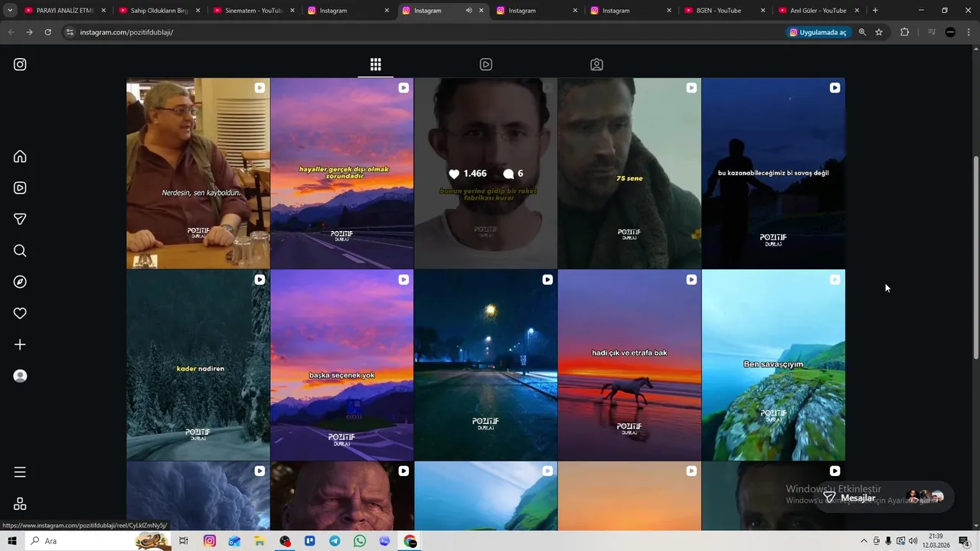The width and height of the screenshot is (980, 551).
Task: Open the Instagram logo home link
Action: (x=20, y=64)
